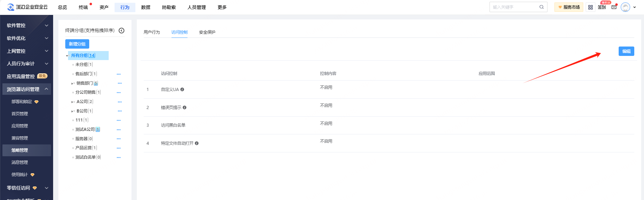The width and height of the screenshot is (644, 200).
Task: Select the 服务器 group
Action: tap(84, 139)
